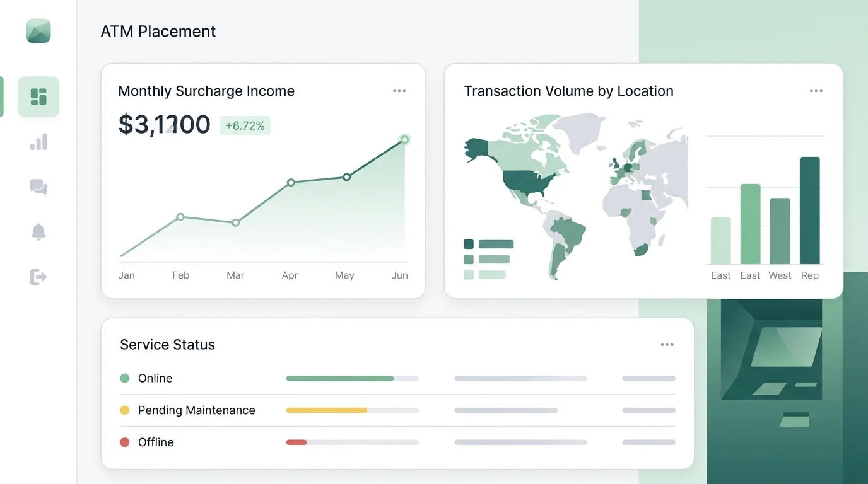Screen dimensions: 868x484
Task: Select the Jun data point on line chart
Action: click(x=405, y=139)
